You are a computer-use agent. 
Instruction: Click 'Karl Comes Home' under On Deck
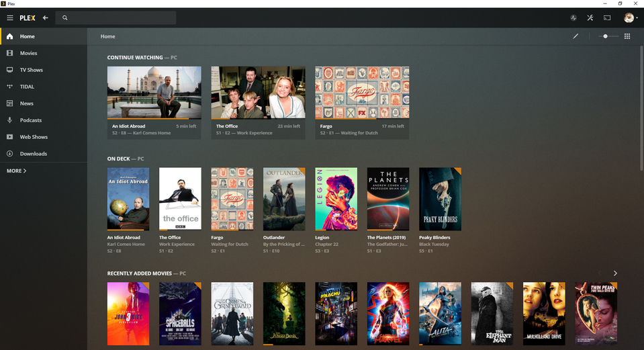[x=126, y=244]
